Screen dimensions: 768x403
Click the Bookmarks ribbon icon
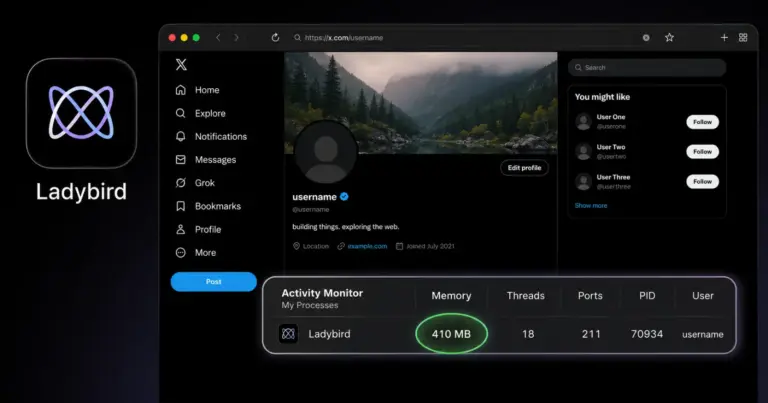(x=181, y=206)
